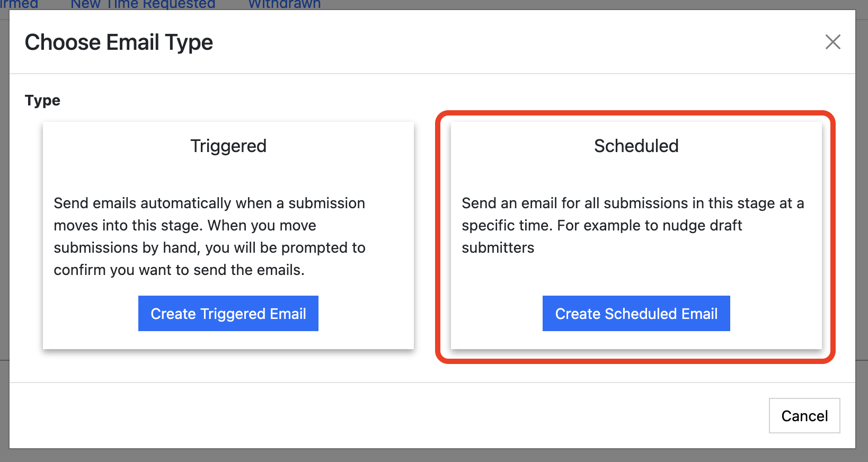Open the New Time Requested tab
Screen dimensions: 868x462
tap(142, 4)
